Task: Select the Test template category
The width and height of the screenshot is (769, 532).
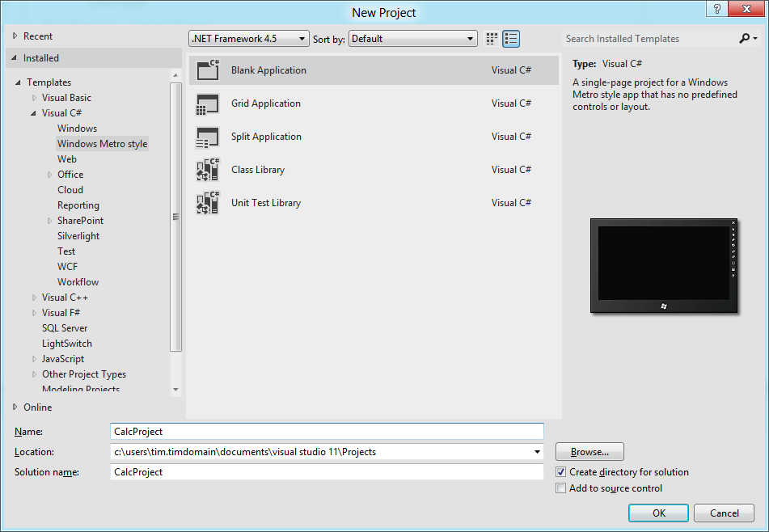Action: (66, 251)
